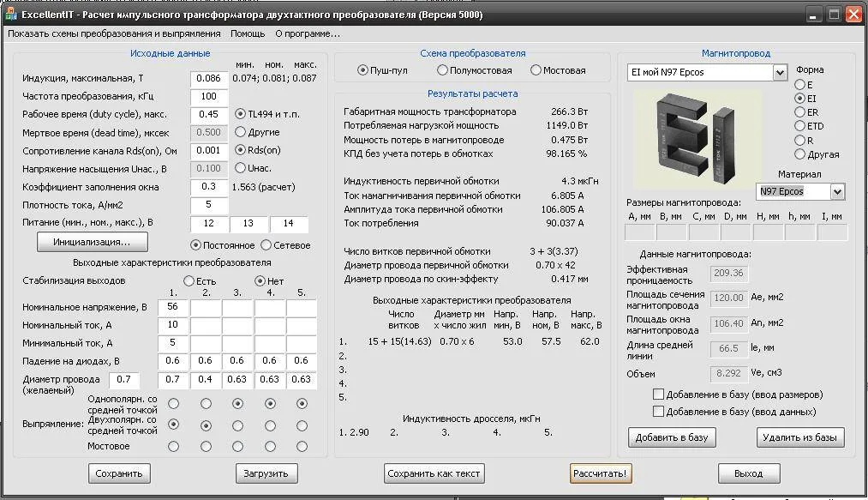The image size is (868, 500).
Task: Select the 'Полумостовая' converter scheme
Action: [x=442, y=70]
